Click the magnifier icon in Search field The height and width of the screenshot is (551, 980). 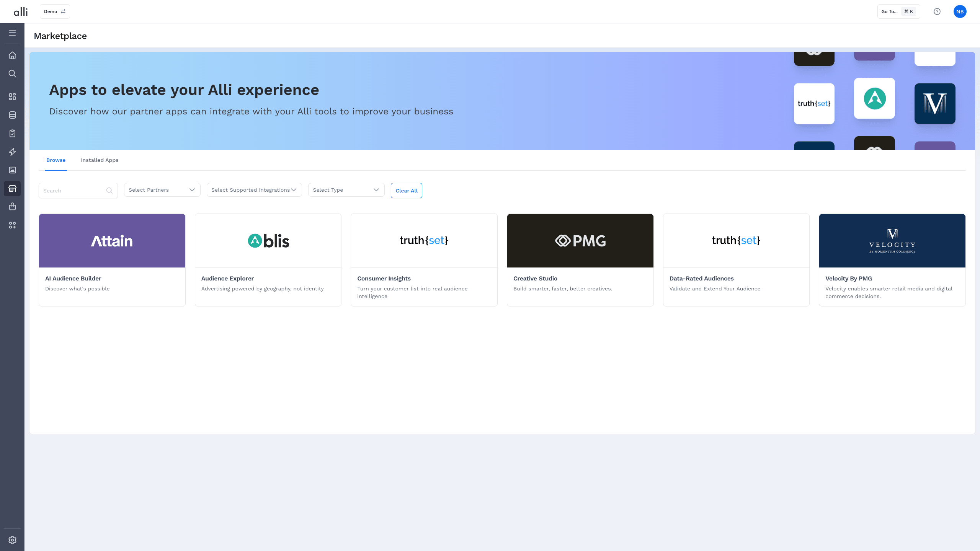109,191
